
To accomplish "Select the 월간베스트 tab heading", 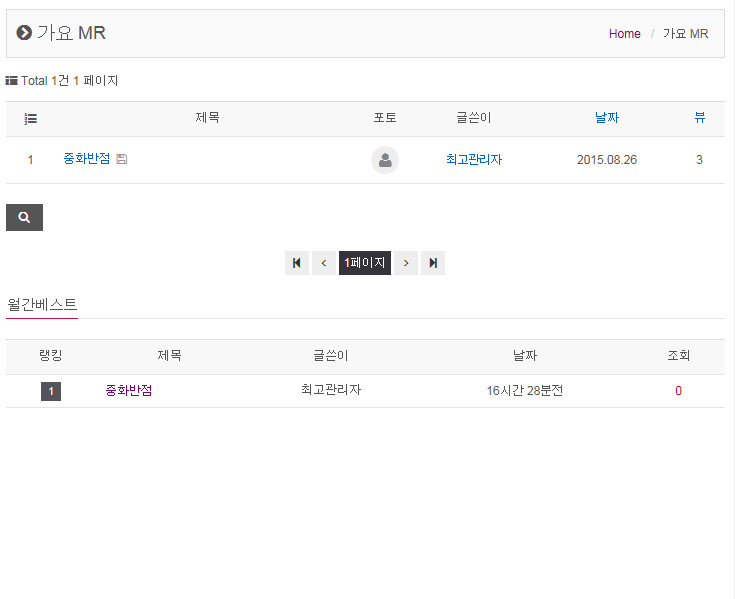I will pos(42,305).
